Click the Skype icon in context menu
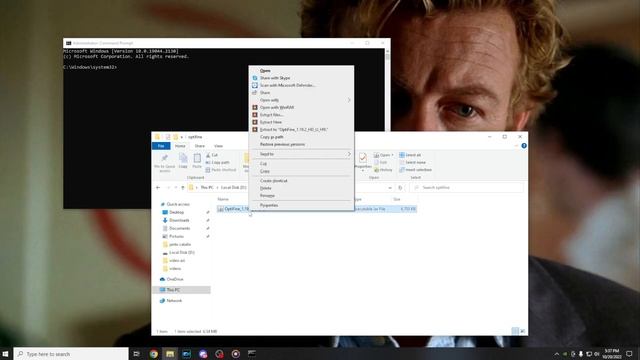 pos(255,78)
